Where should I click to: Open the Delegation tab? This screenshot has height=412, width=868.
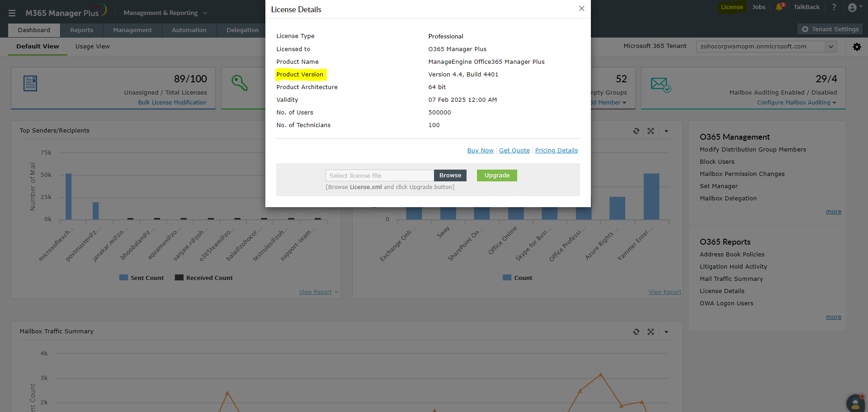pyautogui.click(x=242, y=30)
